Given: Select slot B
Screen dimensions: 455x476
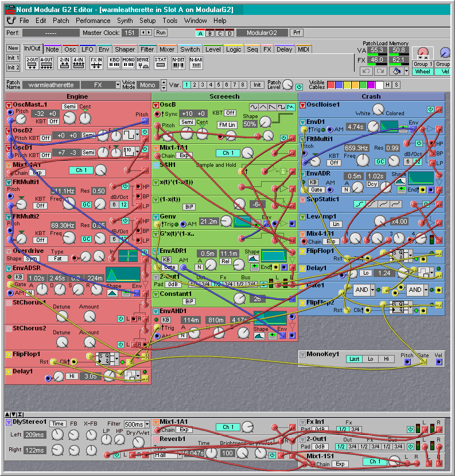Looking at the screenshot, I should click(210, 33).
